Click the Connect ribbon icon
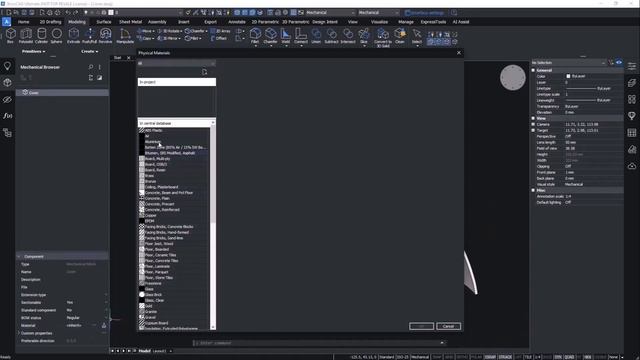640x360 pixels. [301, 36]
